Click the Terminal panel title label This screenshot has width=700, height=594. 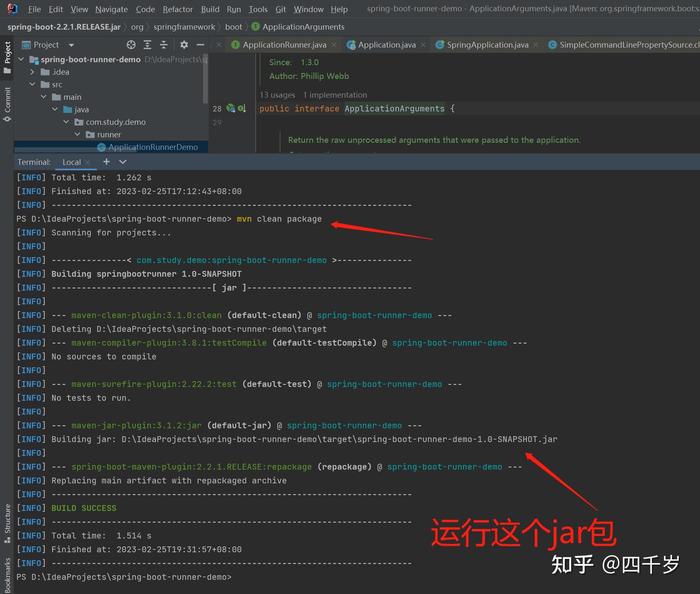coord(34,162)
